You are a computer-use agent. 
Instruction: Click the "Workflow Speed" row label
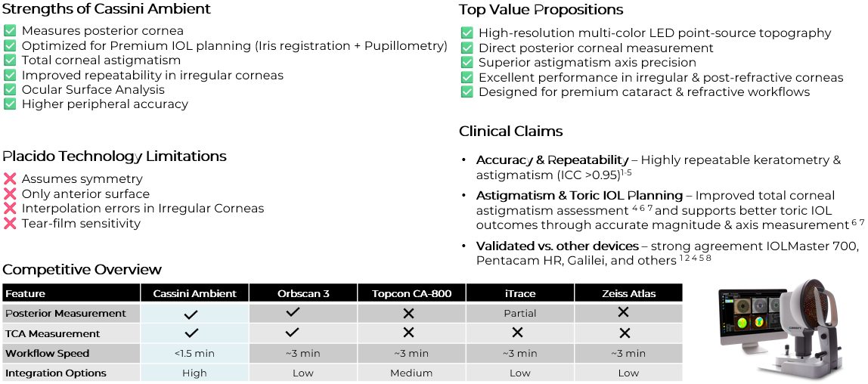(x=48, y=353)
